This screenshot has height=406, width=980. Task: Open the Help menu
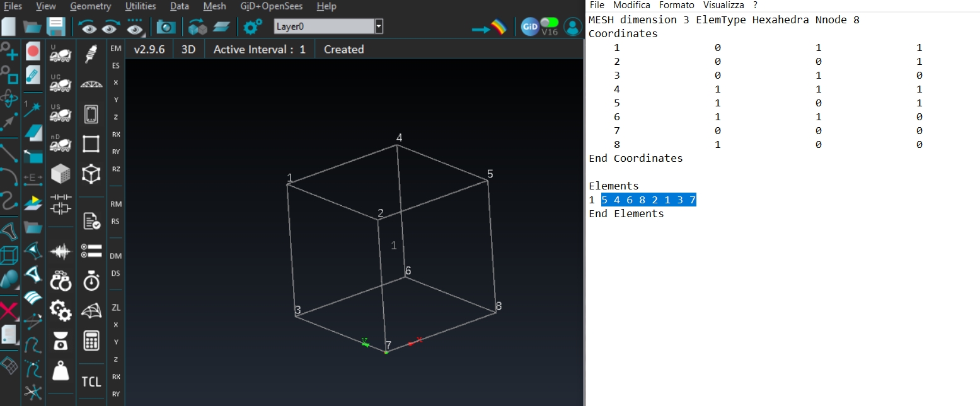coord(326,6)
